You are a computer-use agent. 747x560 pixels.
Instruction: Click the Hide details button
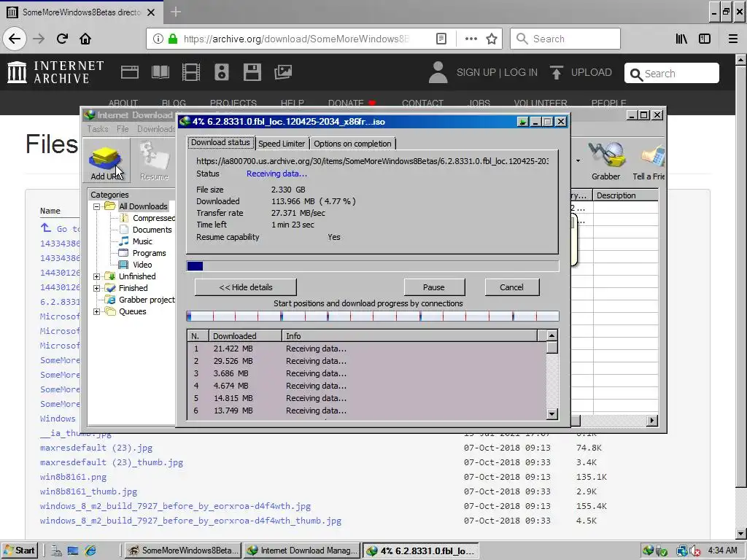(245, 287)
